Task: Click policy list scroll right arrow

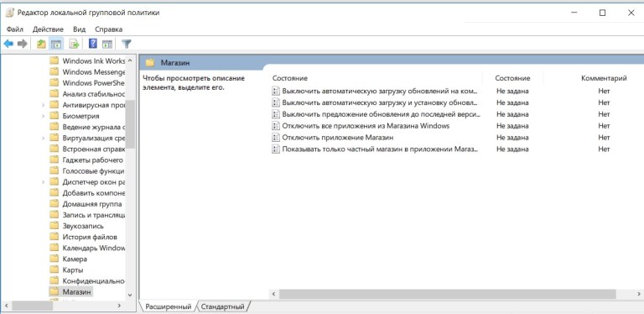Action: tap(640, 294)
